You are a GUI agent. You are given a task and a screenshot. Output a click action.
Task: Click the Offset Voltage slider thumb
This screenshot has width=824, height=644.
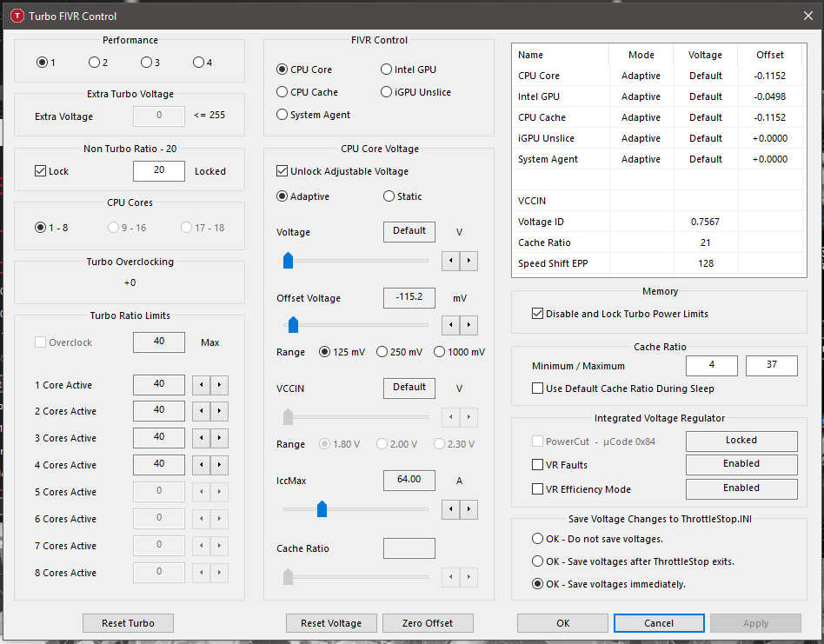[x=293, y=325]
